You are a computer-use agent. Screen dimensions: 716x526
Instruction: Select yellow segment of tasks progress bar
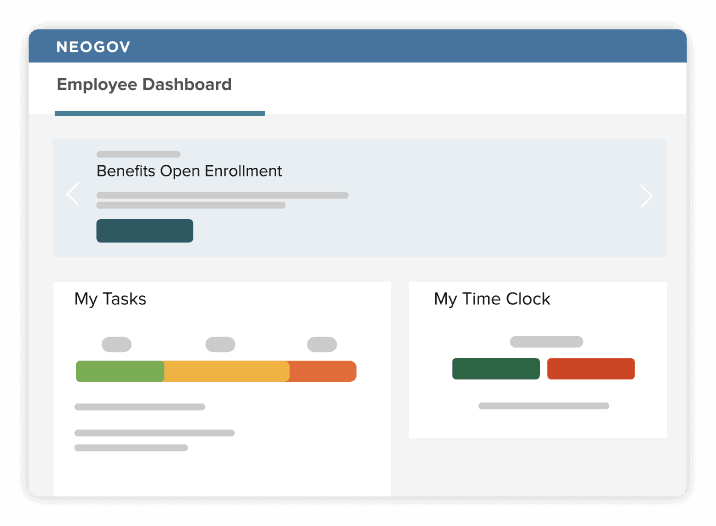[226, 371]
